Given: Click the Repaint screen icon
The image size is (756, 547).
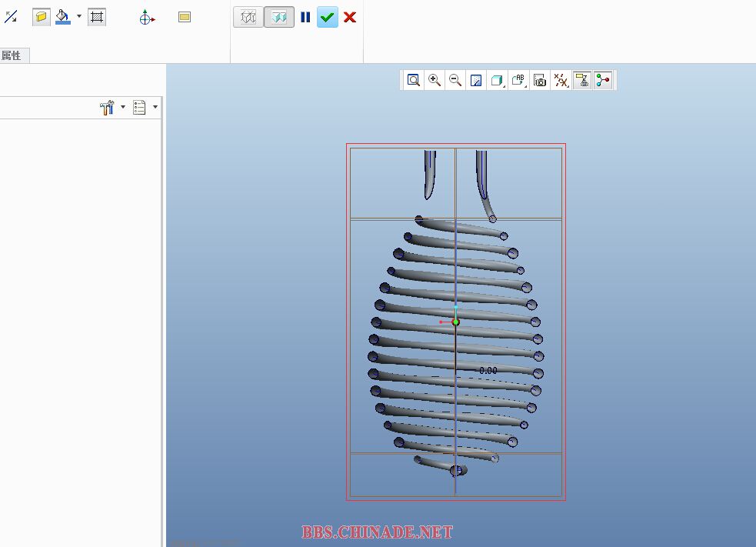Looking at the screenshot, I should (x=476, y=80).
